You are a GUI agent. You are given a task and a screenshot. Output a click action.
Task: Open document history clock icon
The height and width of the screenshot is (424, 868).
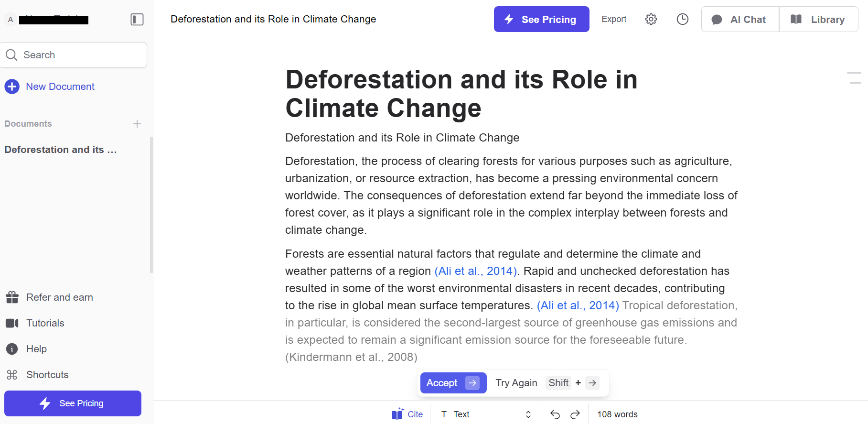click(683, 19)
